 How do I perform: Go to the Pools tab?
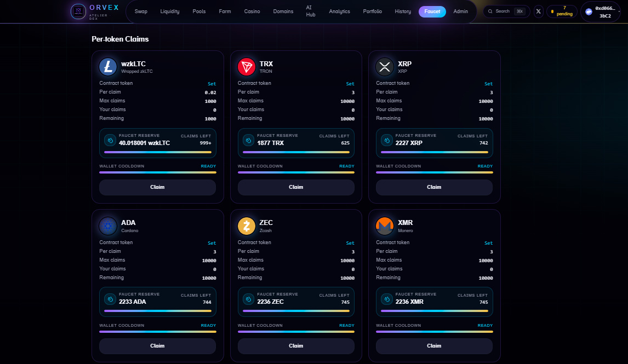pyautogui.click(x=199, y=11)
